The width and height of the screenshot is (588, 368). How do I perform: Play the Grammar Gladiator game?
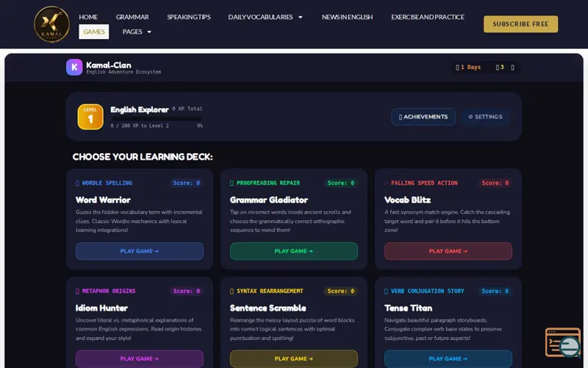coord(293,251)
